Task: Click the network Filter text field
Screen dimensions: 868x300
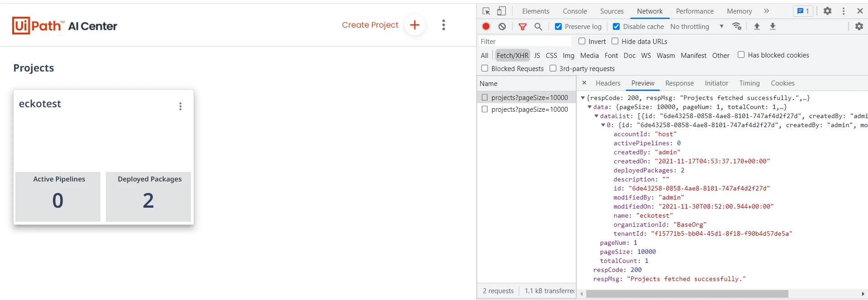Action: (x=525, y=41)
